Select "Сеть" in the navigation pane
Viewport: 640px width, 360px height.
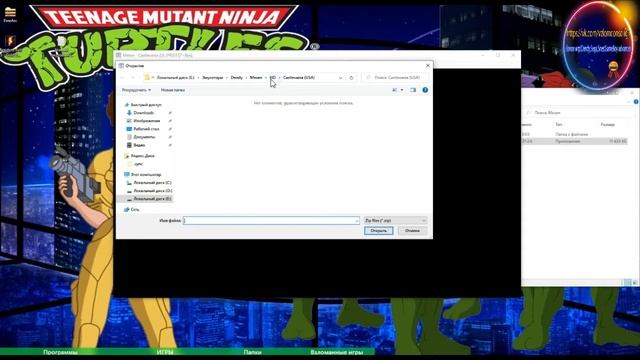135,209
